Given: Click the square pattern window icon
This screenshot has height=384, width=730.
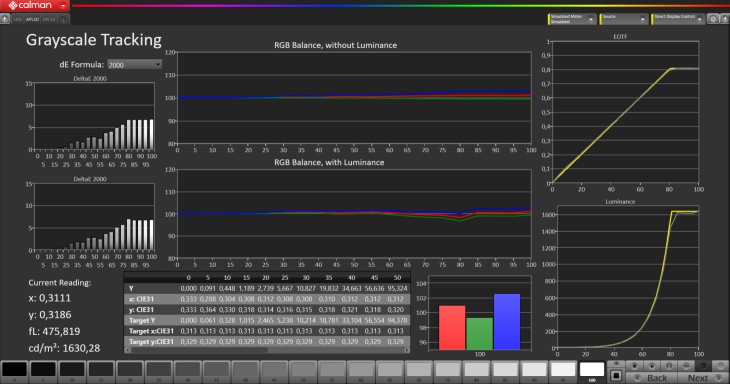Looking at the screenshot, I should point(616,375).
